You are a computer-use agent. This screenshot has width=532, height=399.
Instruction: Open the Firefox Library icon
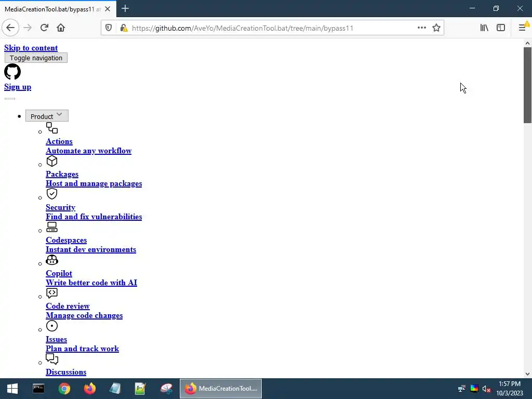point(484,28)
